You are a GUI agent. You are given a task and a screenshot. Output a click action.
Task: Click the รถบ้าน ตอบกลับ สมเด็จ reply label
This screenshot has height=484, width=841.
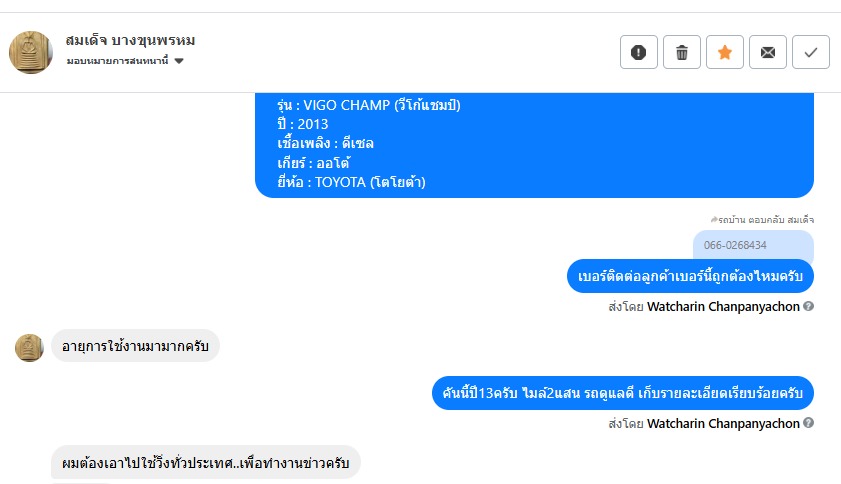tap(766, 219)
